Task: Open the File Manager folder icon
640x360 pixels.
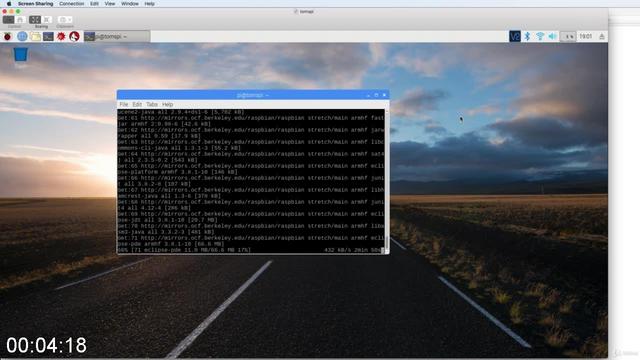Action: pos(36,36)
